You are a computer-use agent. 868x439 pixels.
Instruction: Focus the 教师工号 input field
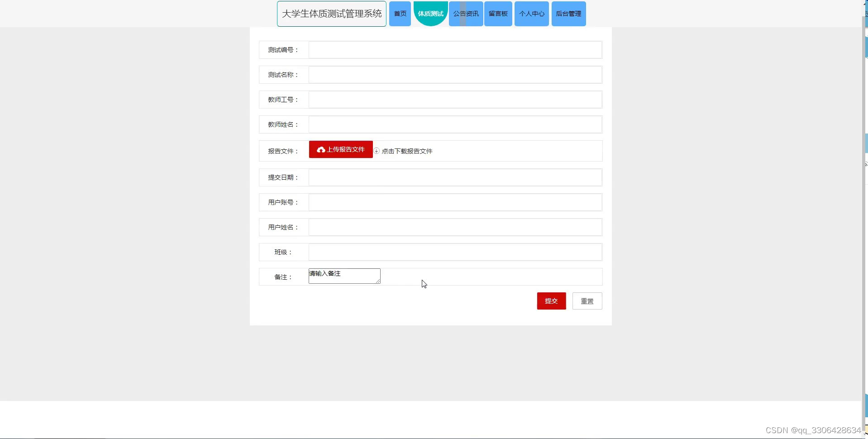point(455,100)
